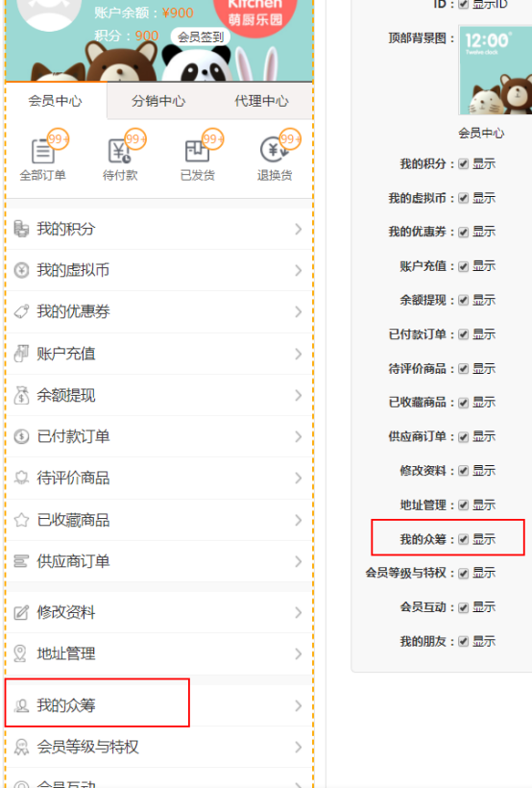The width and height of the screenshot is (532, 788).
Task: Toggle 显示 checkbox for 供应商订单
Action: (x=463, y=436)
